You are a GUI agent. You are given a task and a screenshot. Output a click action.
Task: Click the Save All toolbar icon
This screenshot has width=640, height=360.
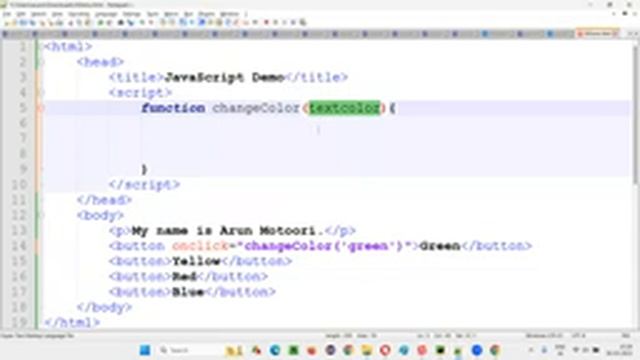[x=33, y=23]
